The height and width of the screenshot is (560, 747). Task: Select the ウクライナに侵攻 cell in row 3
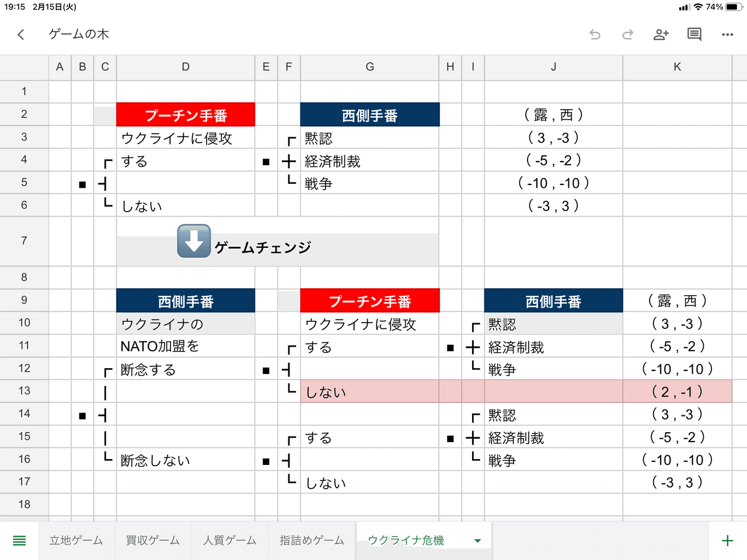(x=186, y=138)
